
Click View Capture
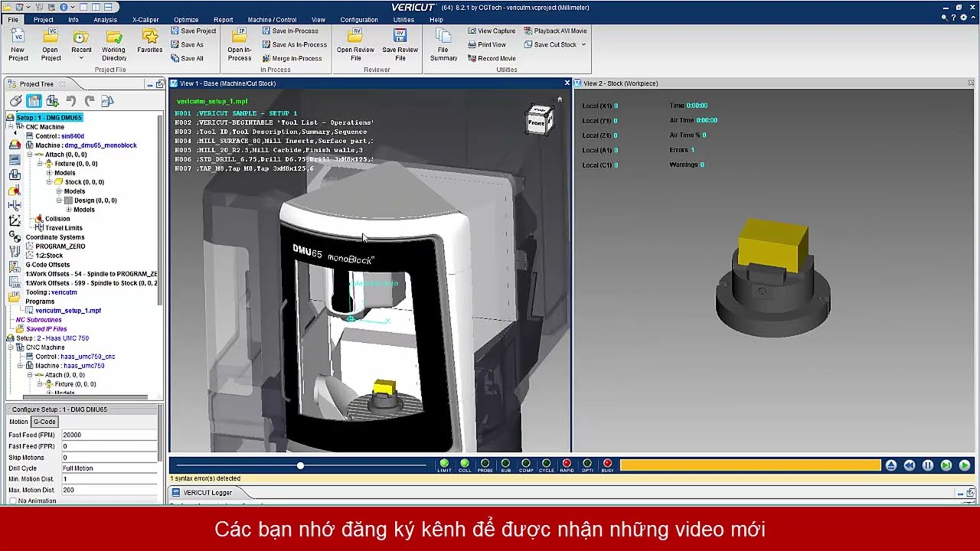[x=491, y=31]
